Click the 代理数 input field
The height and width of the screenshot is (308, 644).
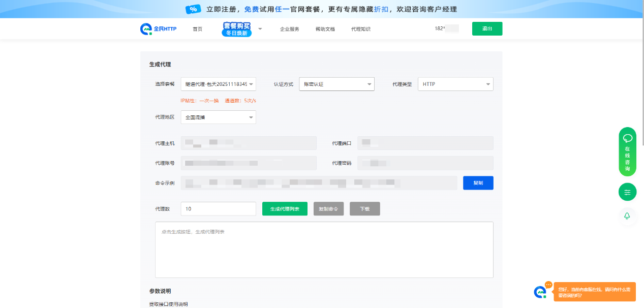218,209
